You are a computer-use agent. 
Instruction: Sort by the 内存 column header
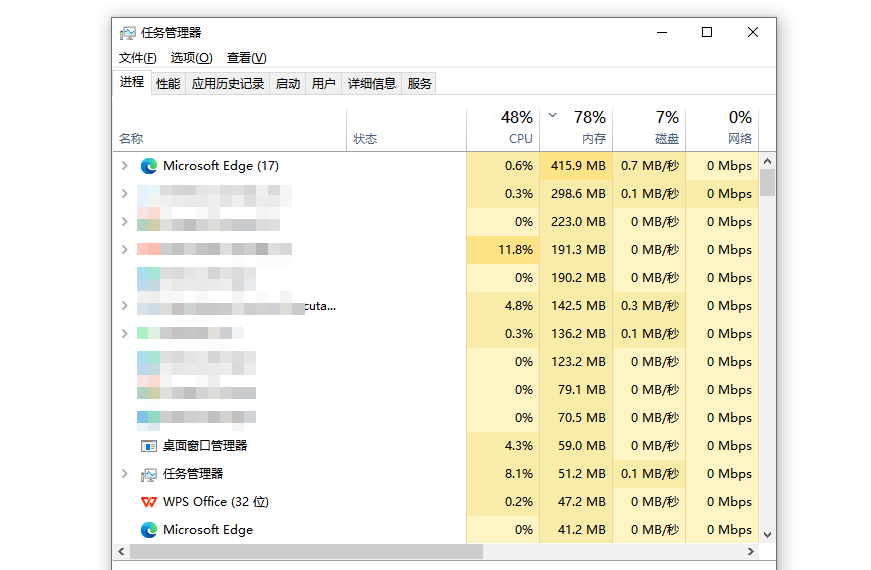[576, 129]
